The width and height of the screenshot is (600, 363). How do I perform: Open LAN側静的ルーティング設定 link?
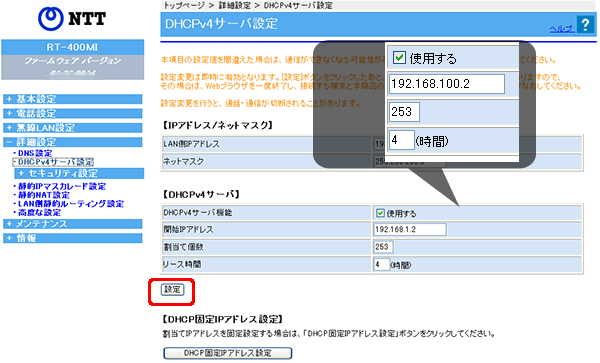pos(71,203)
